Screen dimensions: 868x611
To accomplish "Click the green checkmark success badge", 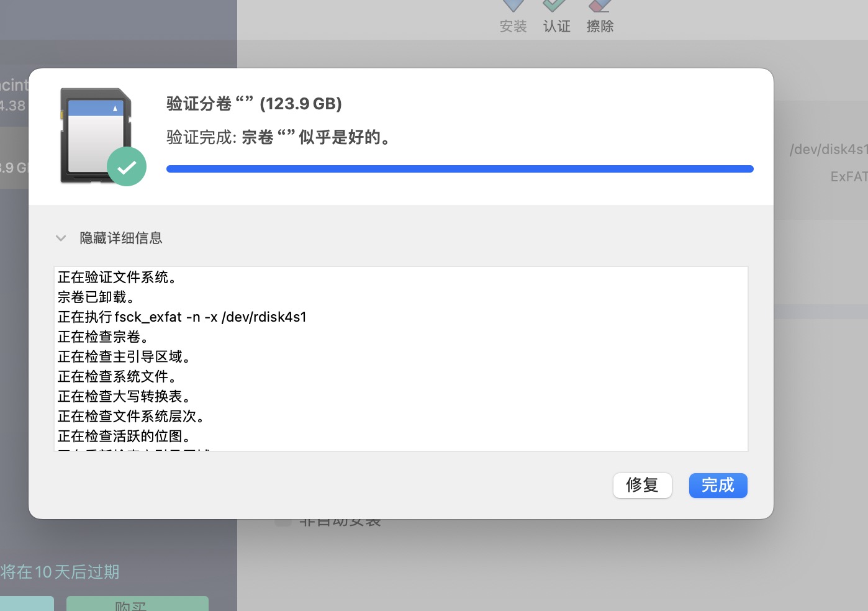I will (127, 166).
